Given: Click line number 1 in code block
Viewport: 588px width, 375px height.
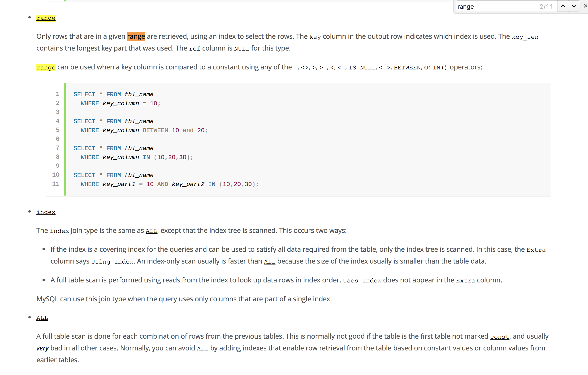Looking at the screenshot, I should [58, 94].
